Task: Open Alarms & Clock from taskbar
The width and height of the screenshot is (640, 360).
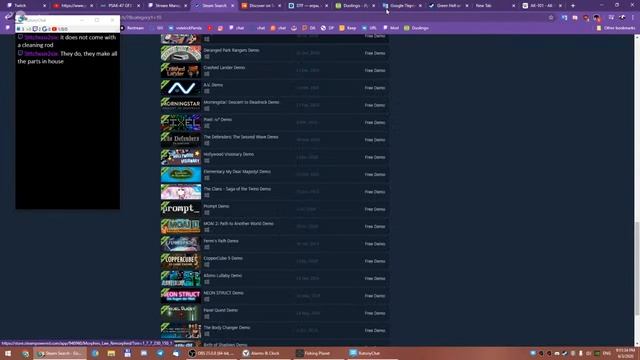Action: (x=264, y=353)
